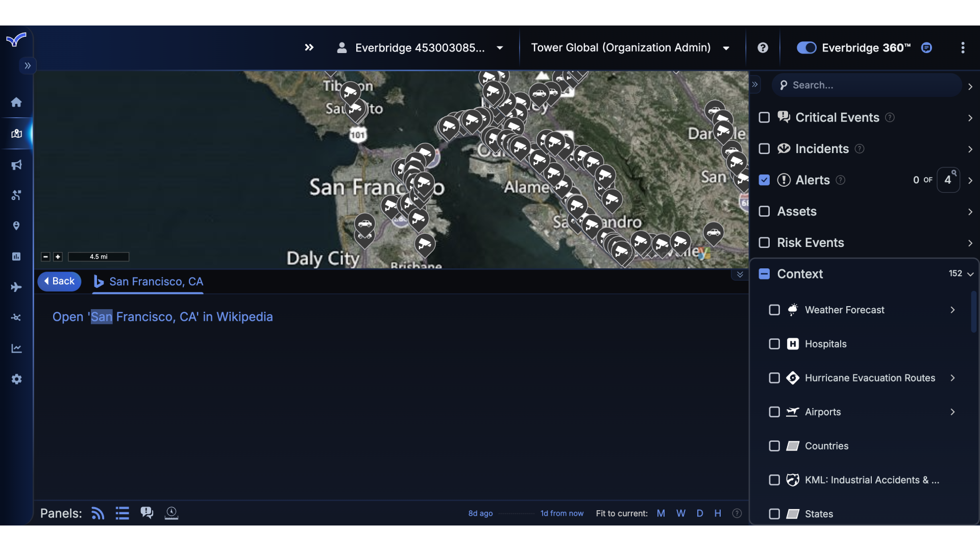Enable the Critical Events checkbox

(764, 117)
